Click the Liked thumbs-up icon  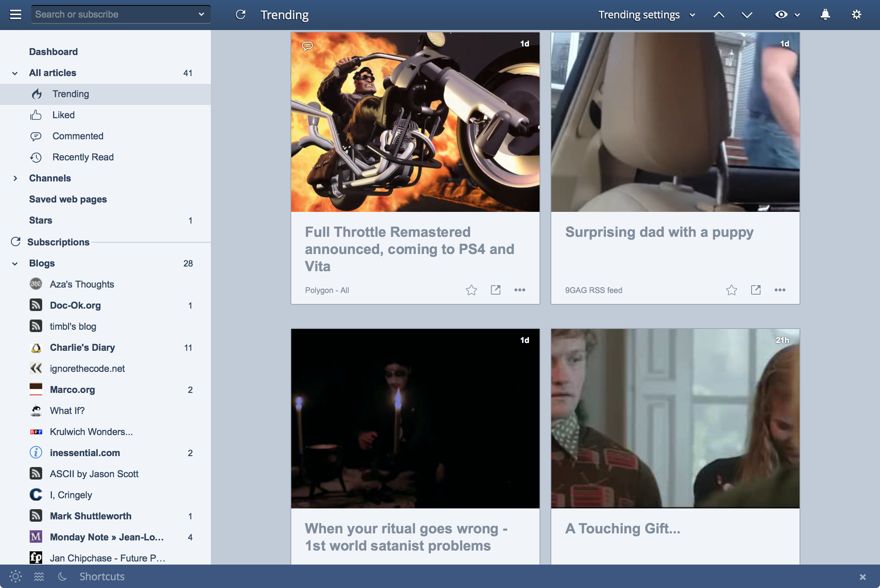[36, 115]
